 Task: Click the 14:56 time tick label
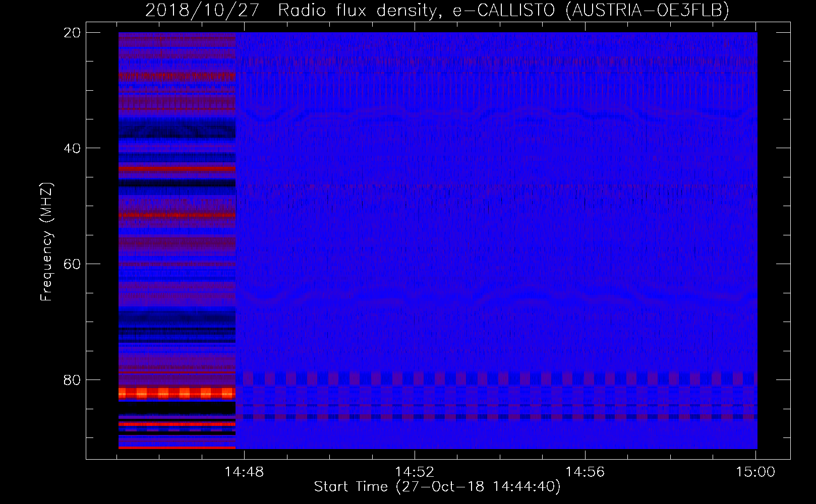585,472
